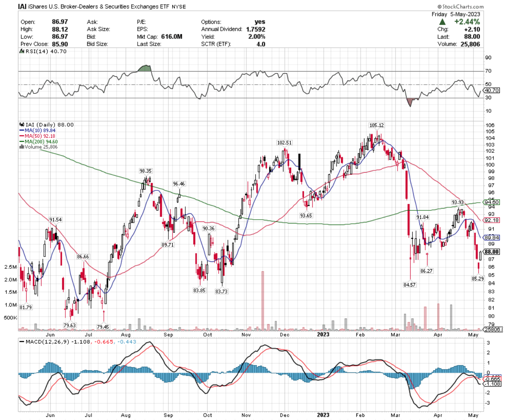This screenshot has width=506, height=420.
Task: Click the RSI overbought shaded peak in August
Action: 145,69
